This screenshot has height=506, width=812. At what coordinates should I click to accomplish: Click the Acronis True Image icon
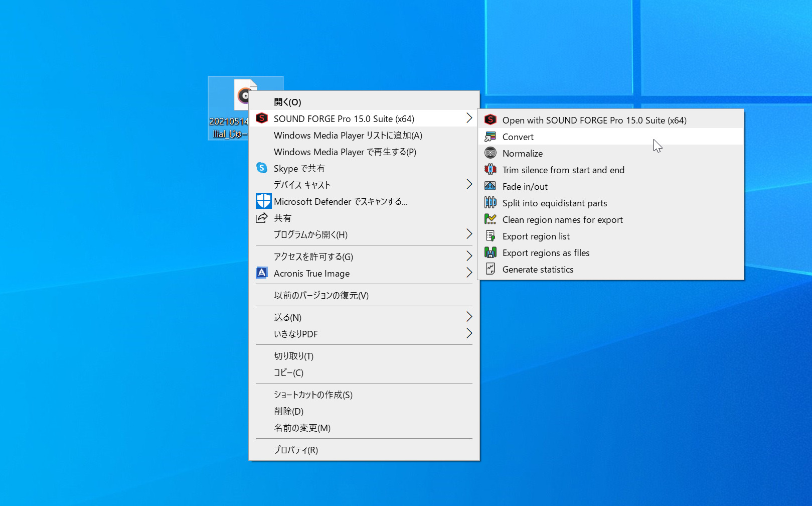pos(262,273)
